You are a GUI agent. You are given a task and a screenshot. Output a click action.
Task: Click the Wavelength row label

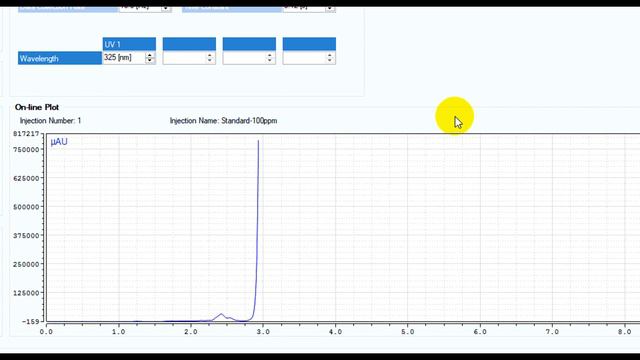coord(60,58)
